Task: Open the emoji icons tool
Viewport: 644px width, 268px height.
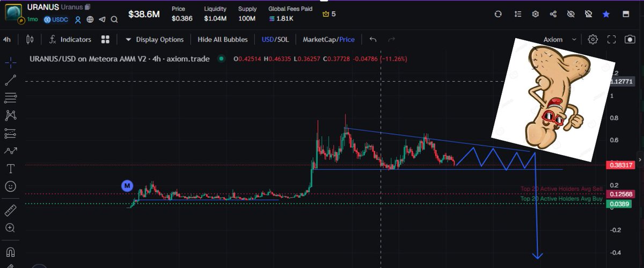Action: point(10,186)
